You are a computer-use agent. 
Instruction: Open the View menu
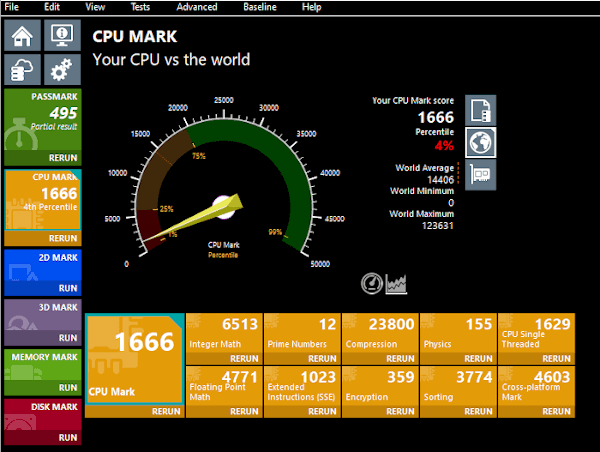[95, 7]
